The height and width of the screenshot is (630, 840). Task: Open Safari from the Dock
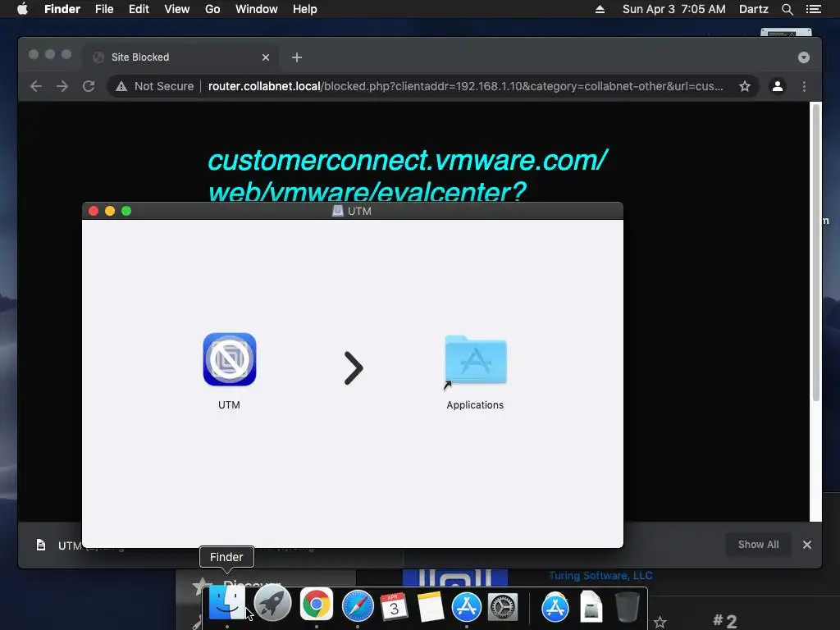(x=358, y=605)
